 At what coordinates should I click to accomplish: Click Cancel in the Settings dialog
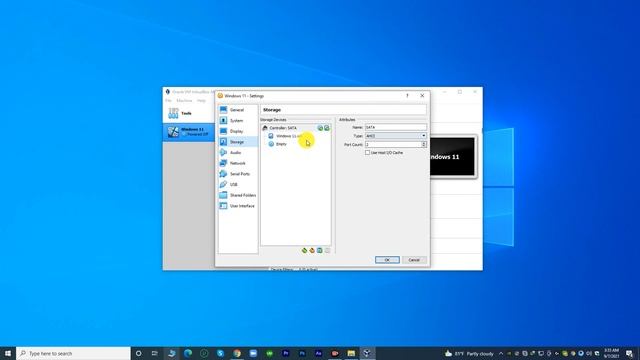pos(414,260)
